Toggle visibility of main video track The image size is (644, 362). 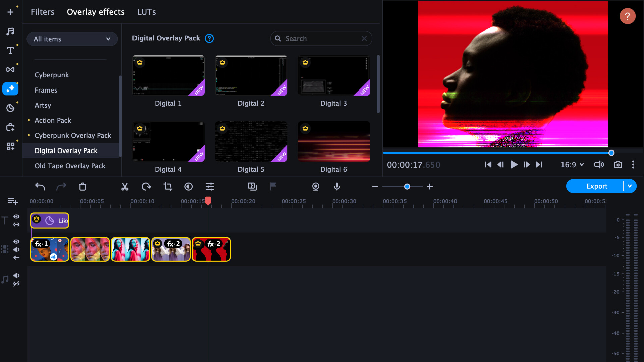pyautogui.click(x=17, y=241)
